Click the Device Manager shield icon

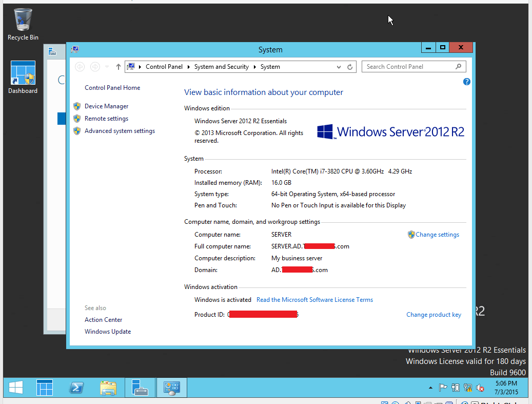(77, 106)
